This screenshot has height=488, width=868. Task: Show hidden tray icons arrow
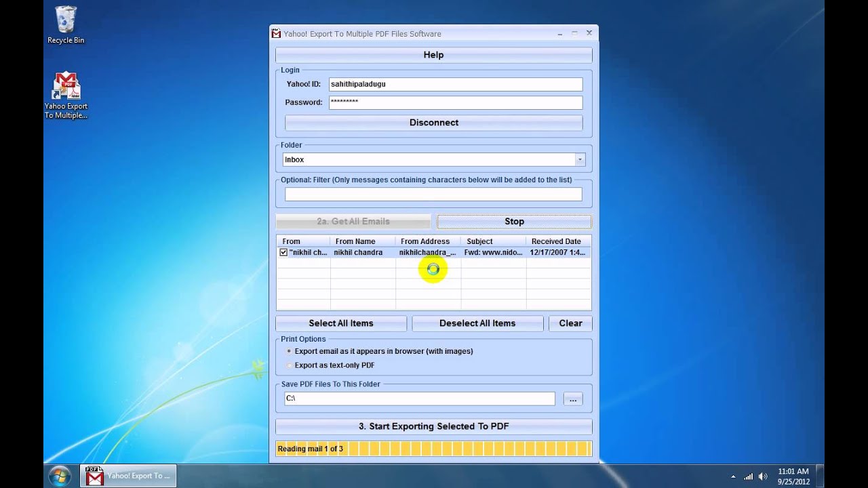pyautogui.click(x=733, y=476)
